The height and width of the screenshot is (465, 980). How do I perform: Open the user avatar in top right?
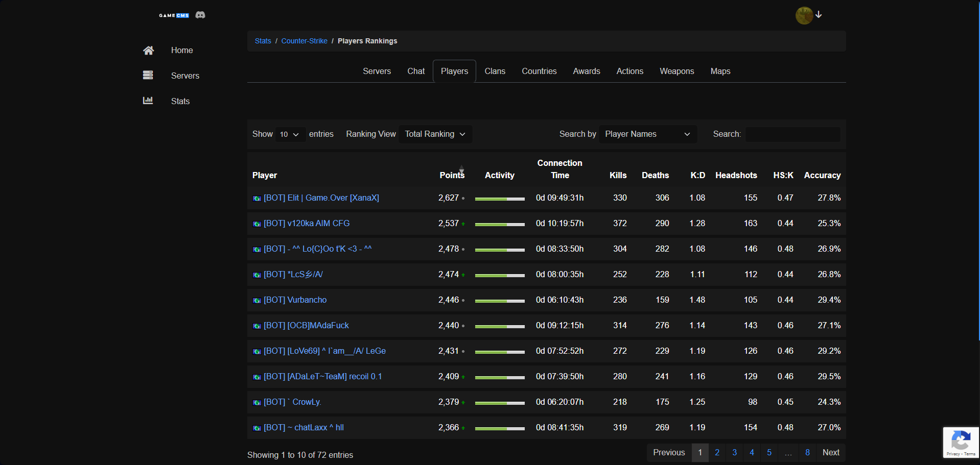(804, 15)
